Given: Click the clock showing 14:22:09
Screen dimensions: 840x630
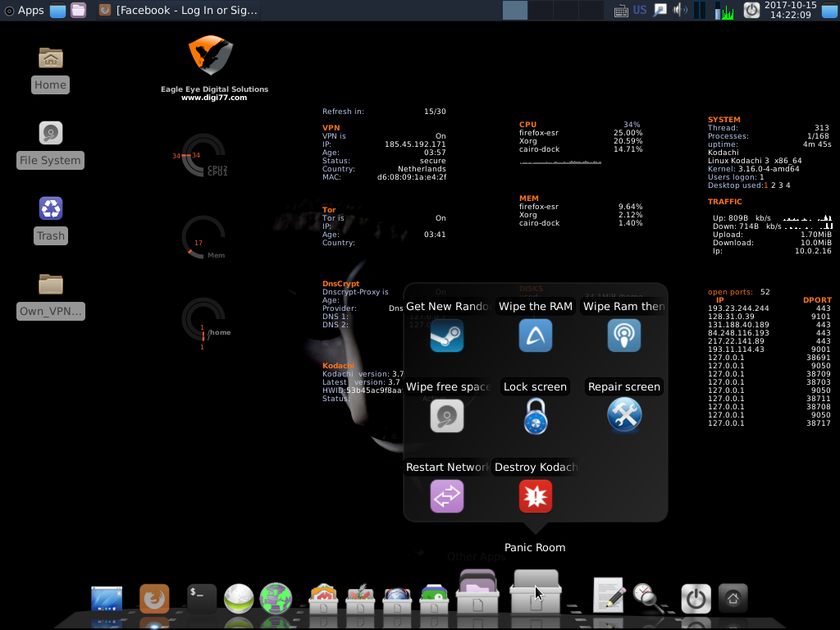Looking at the screenshot, I should [x=791, y=10].
